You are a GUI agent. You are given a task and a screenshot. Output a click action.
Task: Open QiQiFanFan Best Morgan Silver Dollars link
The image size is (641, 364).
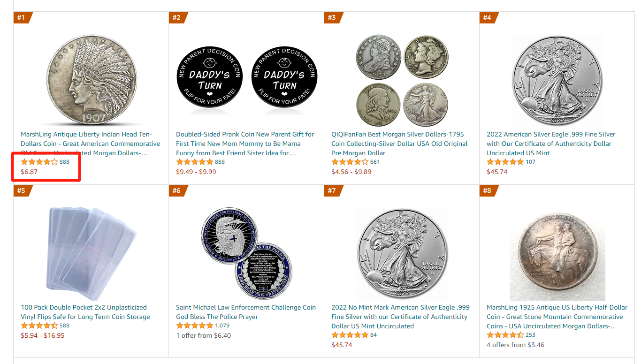(399, 144)
